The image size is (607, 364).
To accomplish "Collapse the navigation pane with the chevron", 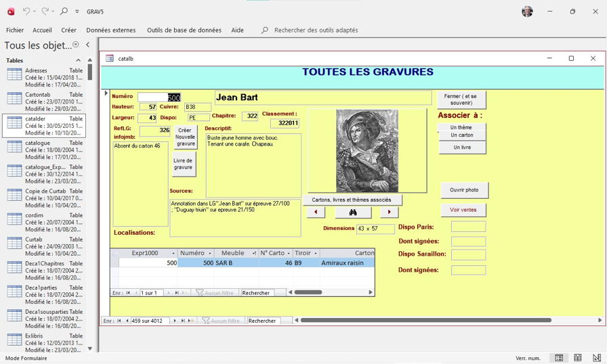I will pyautogui.click(x=88, y=45).
